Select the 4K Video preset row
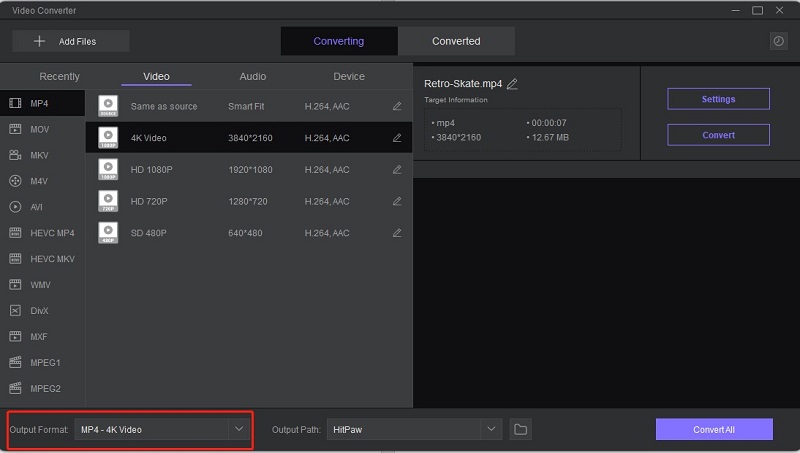 (249, 138)
